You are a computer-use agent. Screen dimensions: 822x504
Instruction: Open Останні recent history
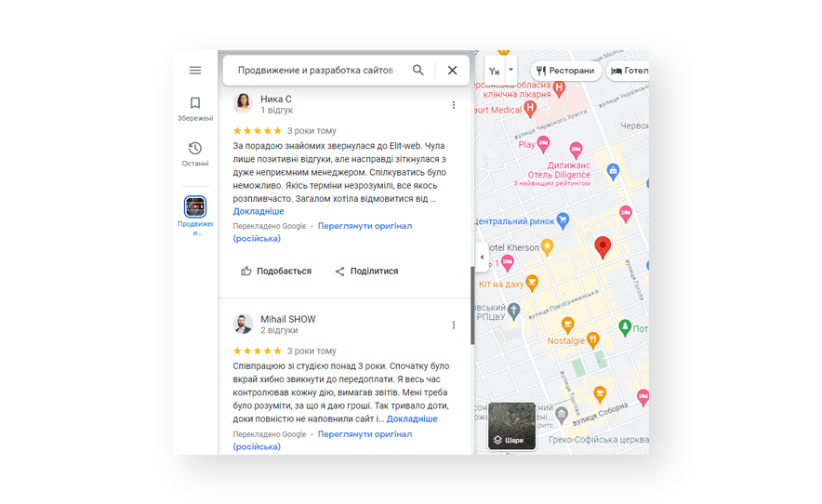(x=195, y=154)
